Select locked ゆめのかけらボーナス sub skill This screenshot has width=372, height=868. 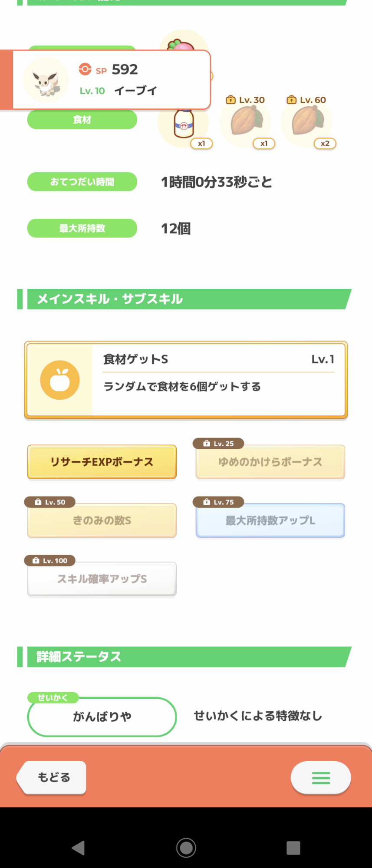pyautogui.click(x=270, y=462)
